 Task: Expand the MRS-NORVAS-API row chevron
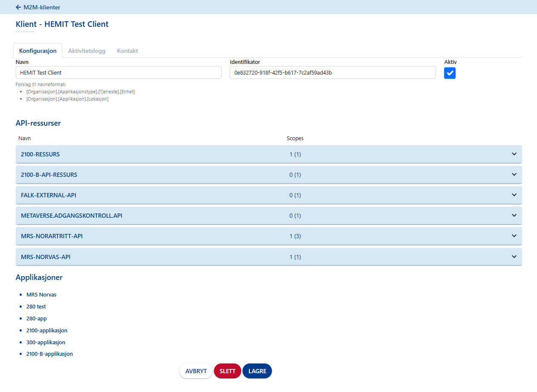coord(514,257)
